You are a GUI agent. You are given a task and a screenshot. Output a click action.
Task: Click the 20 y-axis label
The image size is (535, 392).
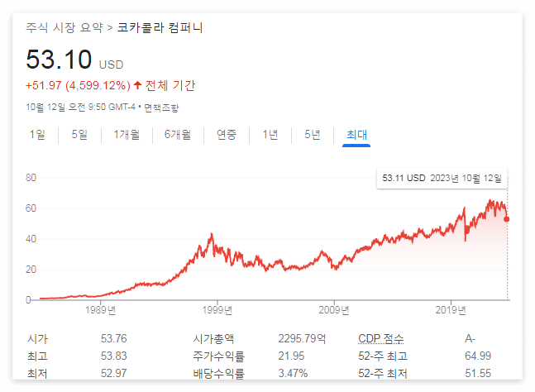(x=31, y=270)
